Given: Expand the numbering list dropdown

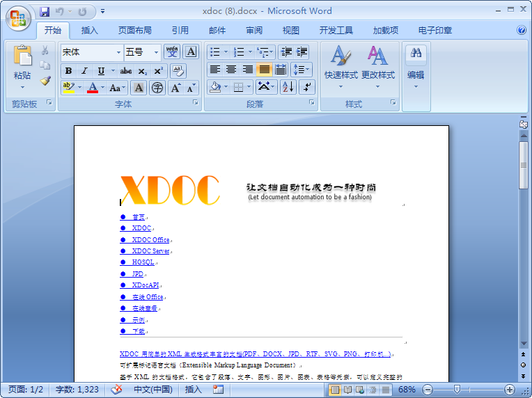Looking at the screenshot, I should point(251,52).
